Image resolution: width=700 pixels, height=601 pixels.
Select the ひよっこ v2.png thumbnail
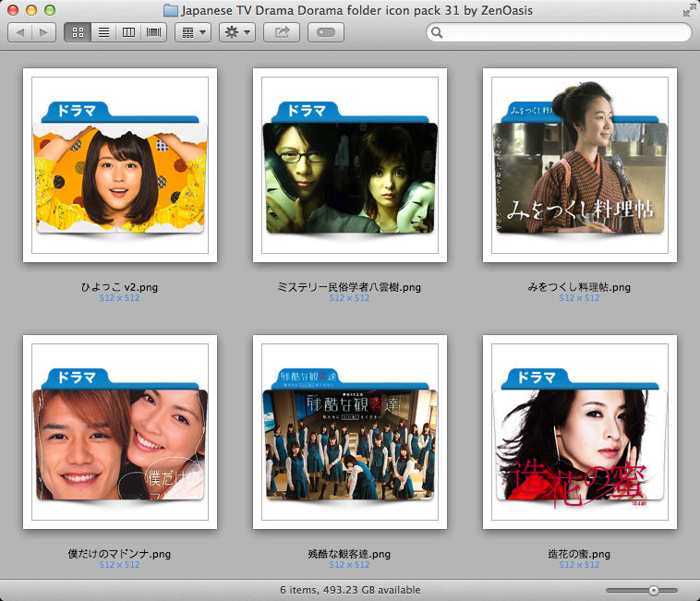point(120,165)
